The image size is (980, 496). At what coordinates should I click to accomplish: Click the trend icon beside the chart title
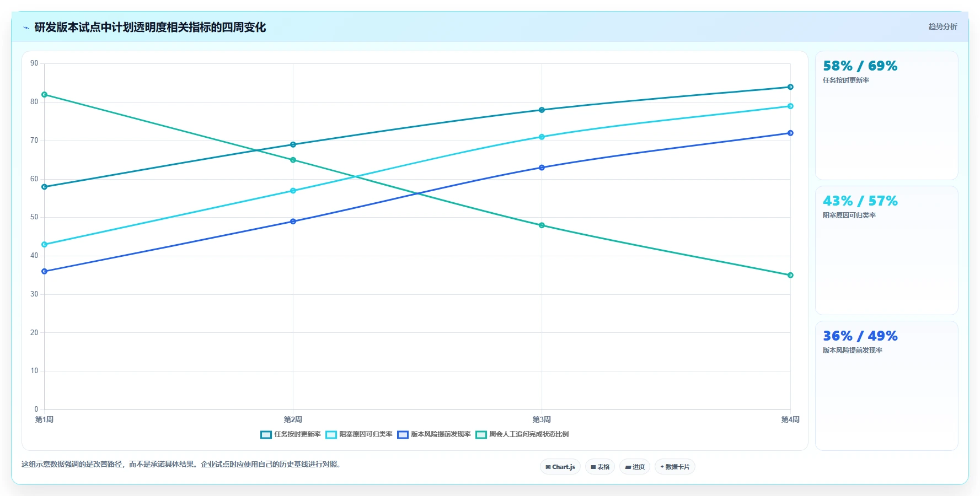click(x=26, y=28)
